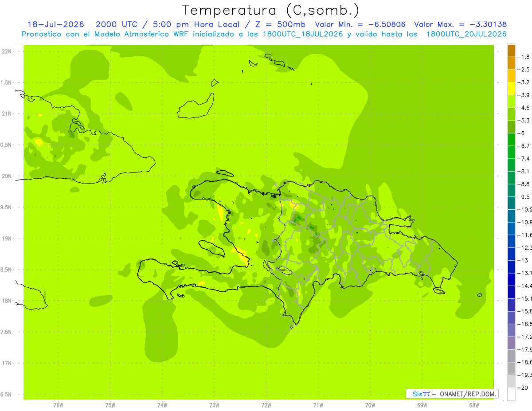The height and width of the screenshot is (411, 532).
Task: Click the light gray swatch between -19.3 and -20
Action: (x=511, y=381)
